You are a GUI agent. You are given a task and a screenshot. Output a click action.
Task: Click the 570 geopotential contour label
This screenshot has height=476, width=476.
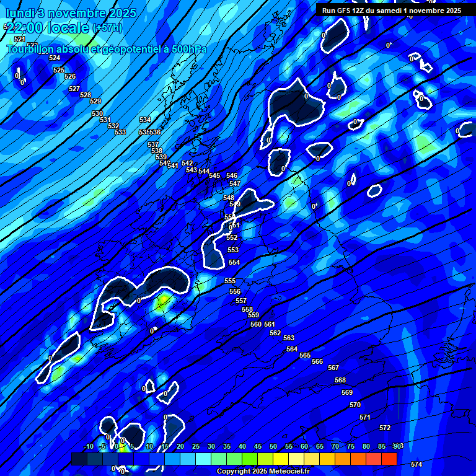point(355,405)
